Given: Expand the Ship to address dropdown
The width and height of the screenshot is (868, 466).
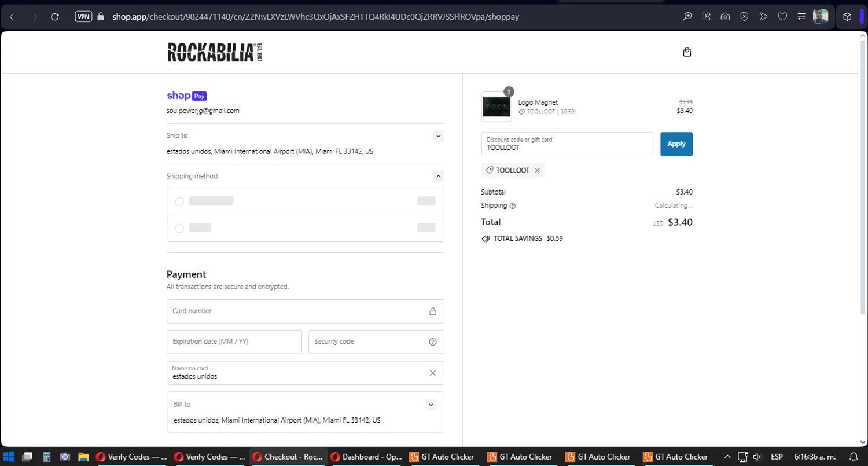Looking at the screenshot, I should (x=438, y=136).
